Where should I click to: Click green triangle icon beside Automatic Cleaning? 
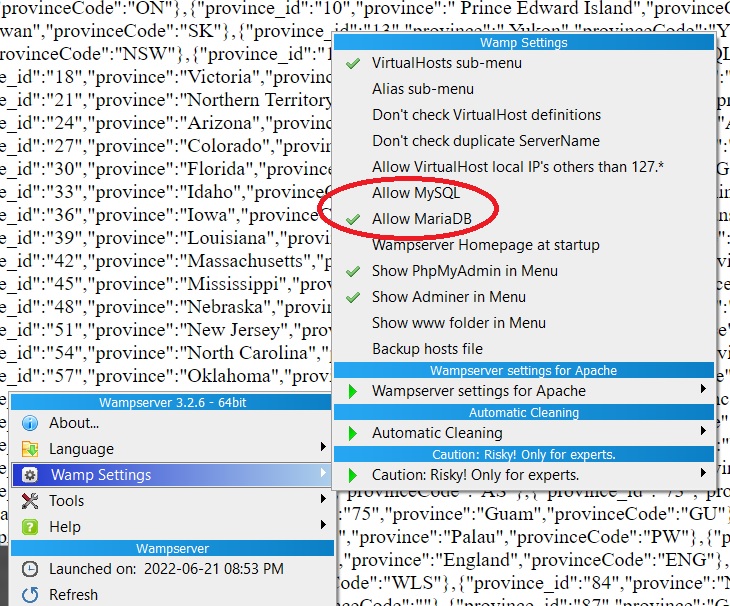(353, 433)
